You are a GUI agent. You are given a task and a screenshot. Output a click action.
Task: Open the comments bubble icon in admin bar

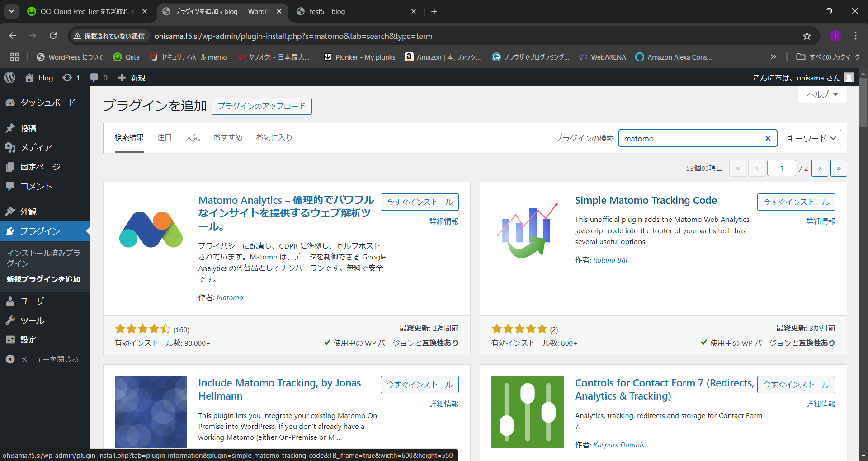(99, 78)
